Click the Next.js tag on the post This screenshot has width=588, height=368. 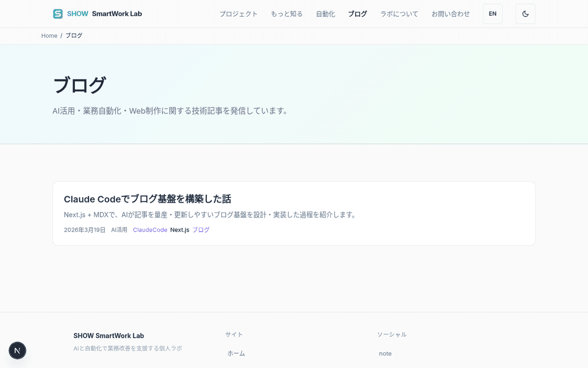[179, 230]
